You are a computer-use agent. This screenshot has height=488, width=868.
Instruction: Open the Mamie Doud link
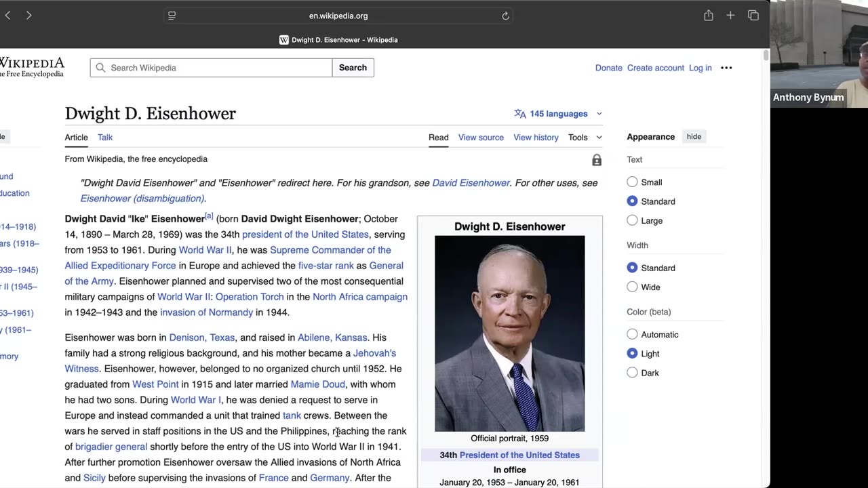318,384
